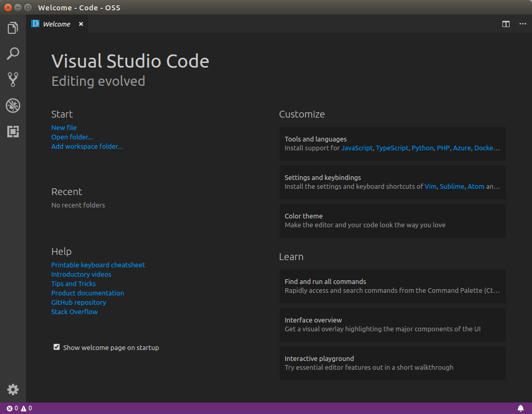The width and height of the screenshot is (532, 414).
Task: Install Python support link
Action: click(x=422, y=148)
